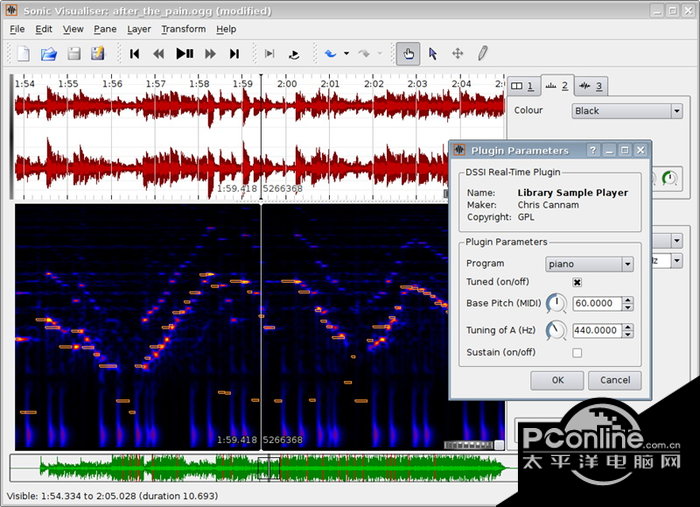This screenshot has width=700, height=507.
Task: Click the Open file folder icon
Action: (x=48, y=53)
